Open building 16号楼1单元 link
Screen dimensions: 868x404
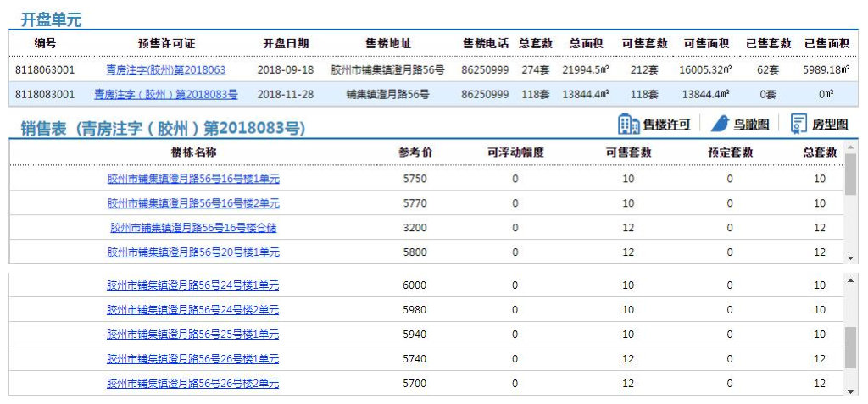[x=193, y=179]
